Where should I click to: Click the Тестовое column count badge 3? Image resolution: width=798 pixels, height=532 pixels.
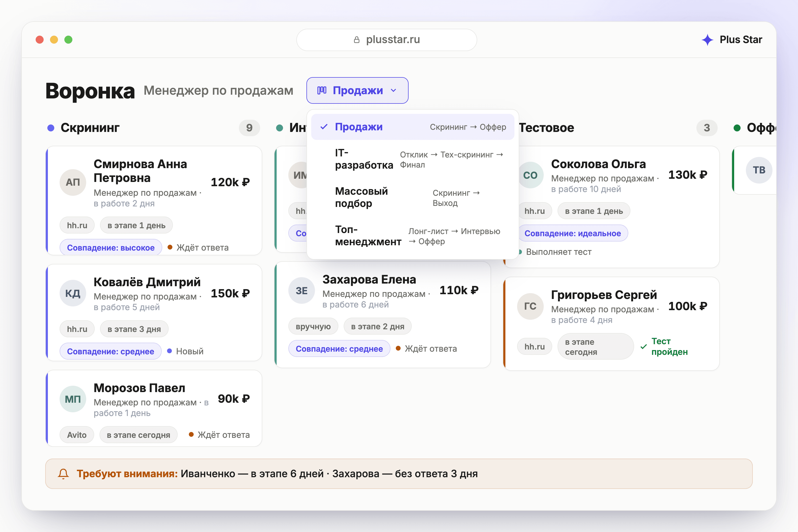click(x=707, y=128)
